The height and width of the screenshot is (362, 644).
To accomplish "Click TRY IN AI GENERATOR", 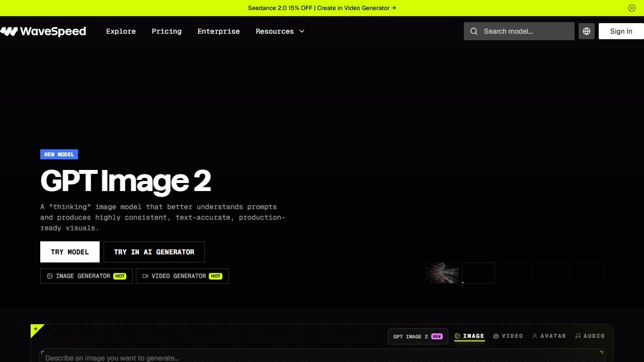I will [x=154, y=252].
